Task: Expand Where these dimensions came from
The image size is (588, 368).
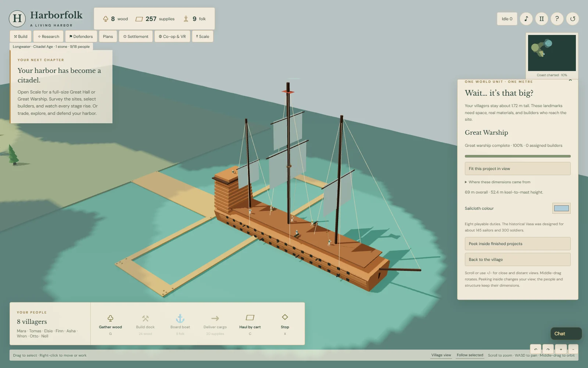Action: (x=498, y=182)
